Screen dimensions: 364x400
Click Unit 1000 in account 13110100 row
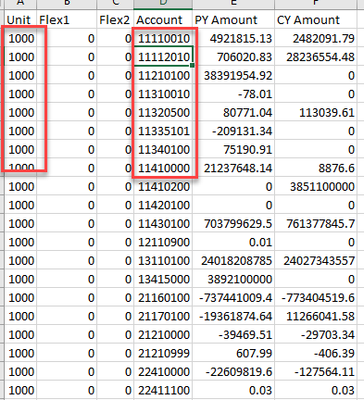click(21, 261)
